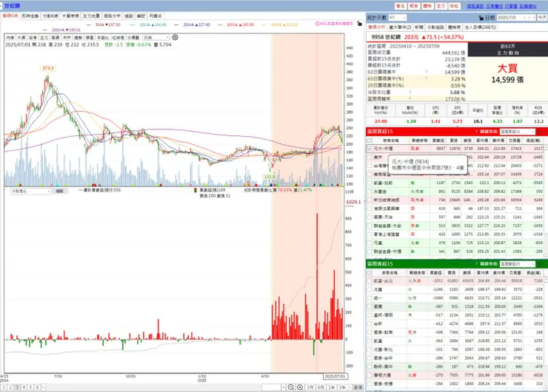Viewport: 548px width, 392px height.
Task: Open 新聞 tab in right panel
Action: [x=419, y=27]
